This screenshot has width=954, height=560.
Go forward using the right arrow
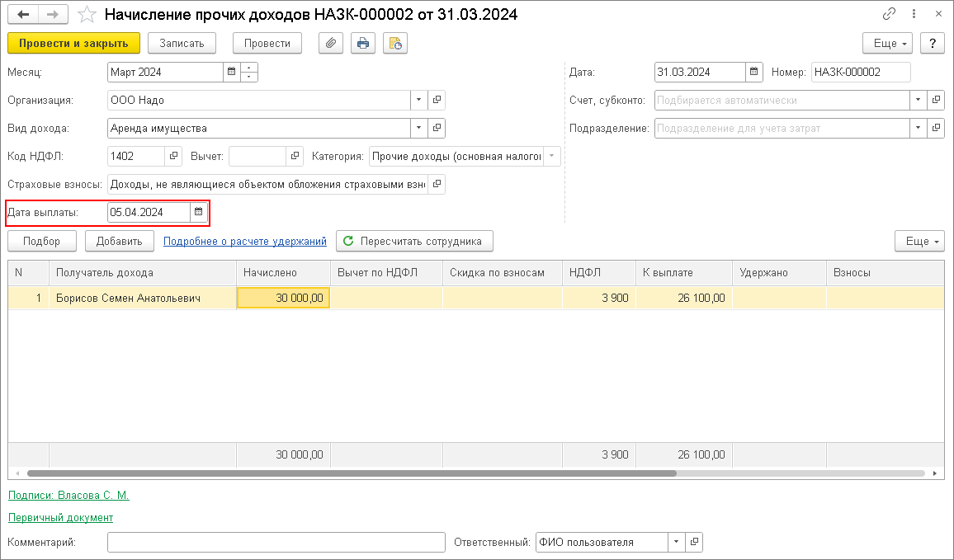(x=53, y=14)
